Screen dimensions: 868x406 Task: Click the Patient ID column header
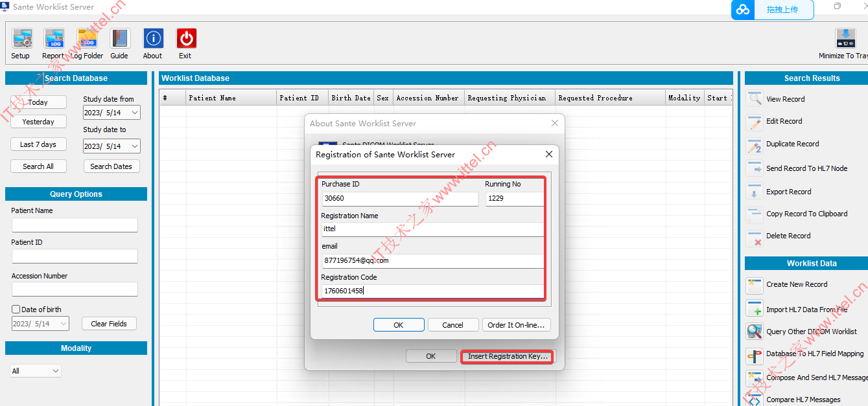303,98
